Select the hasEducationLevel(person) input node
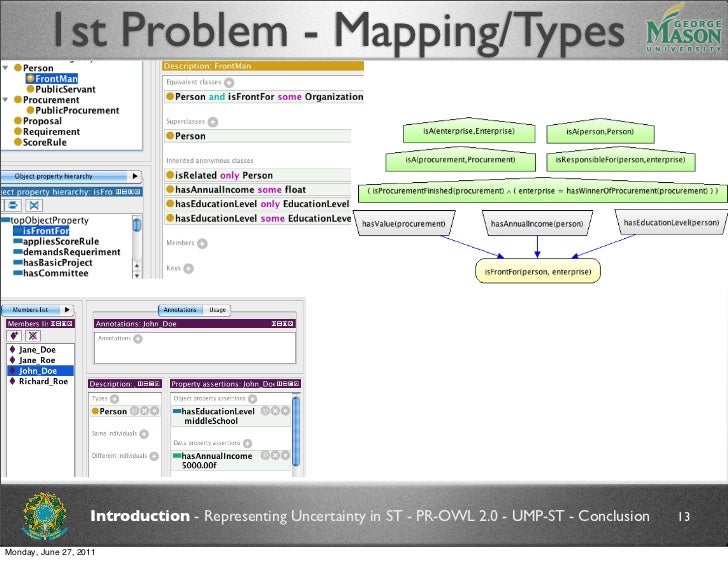728x561 pixels. 671,222
